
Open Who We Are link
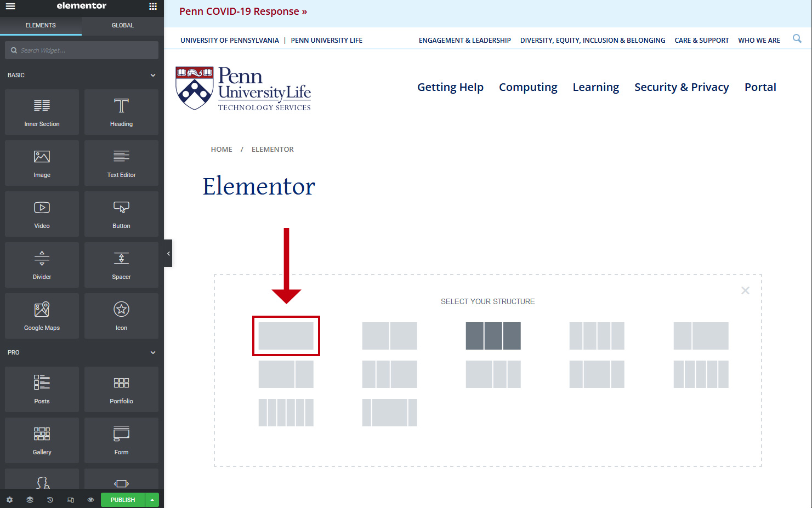click(x=759, y=41)
